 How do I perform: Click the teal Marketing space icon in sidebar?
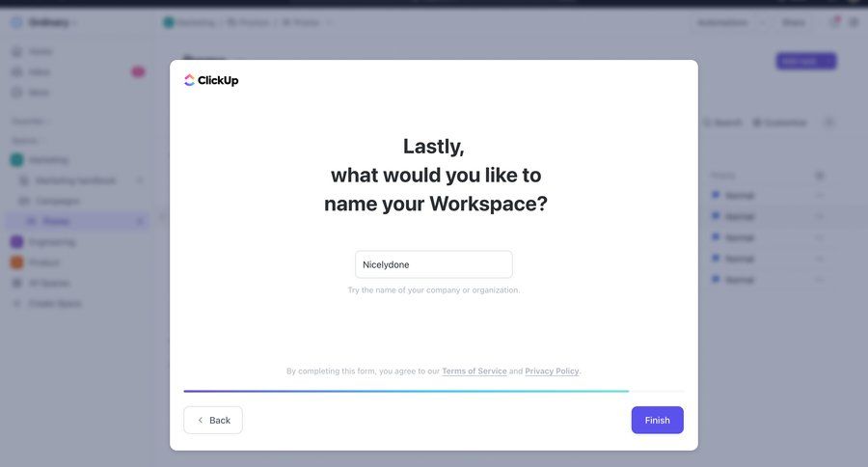coord(17,160)
